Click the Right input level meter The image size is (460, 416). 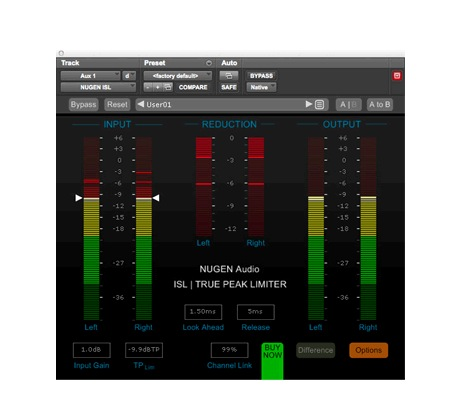click(x=144, y=229)
